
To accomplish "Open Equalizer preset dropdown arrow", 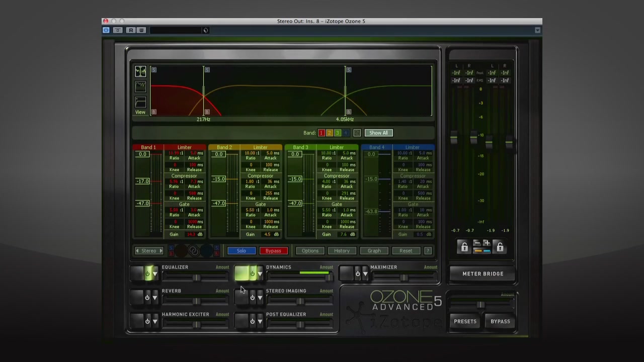I will pyautogui.click(x=155, y=274).
